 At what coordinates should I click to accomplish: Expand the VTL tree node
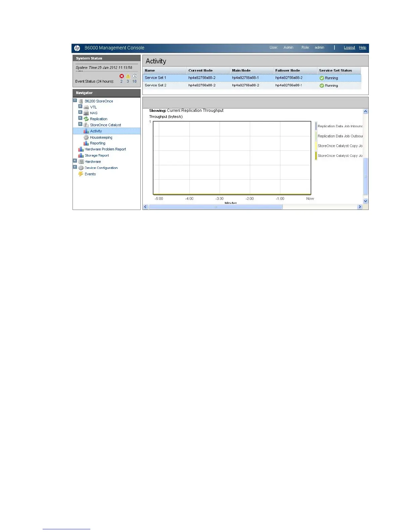pyautogui.click(x=80, y=106)
